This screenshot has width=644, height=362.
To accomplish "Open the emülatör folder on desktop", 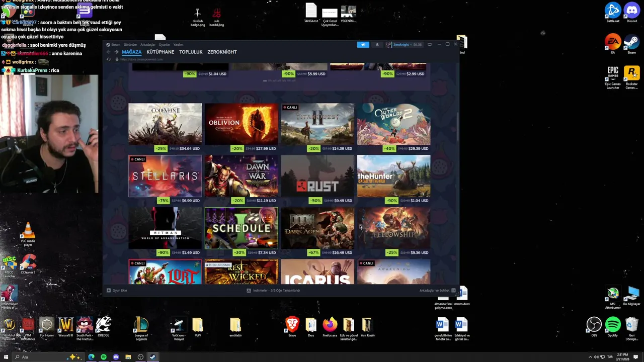I will click(x=235, y=327).
